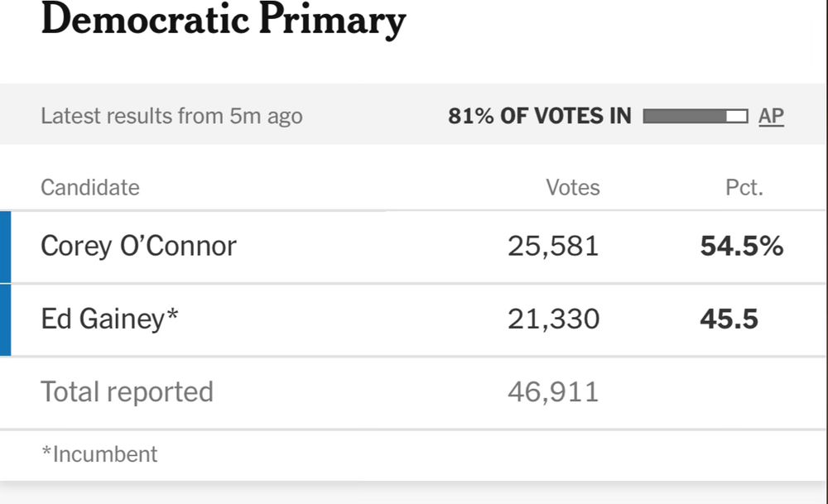The image size is (828, 504).
Task: Click the *Incumbent footnote text
Action: (x=99, y=454)
